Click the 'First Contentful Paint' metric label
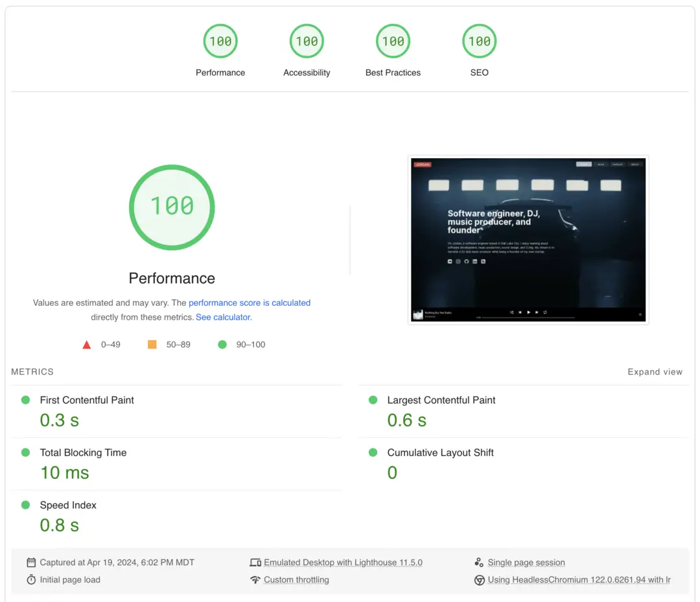700x602 pixels. 87,400
